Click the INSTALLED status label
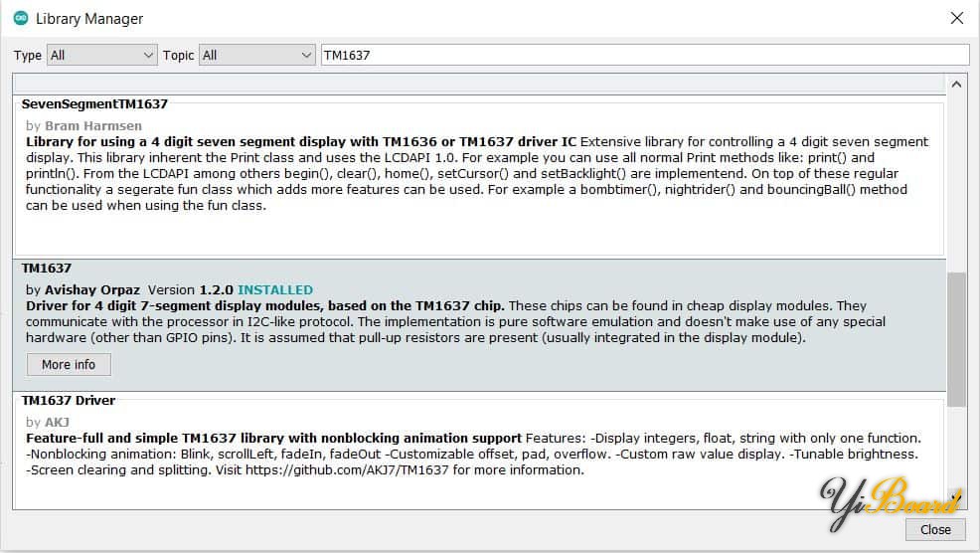The width and height of the screenshot is (980, 553). pyautogui.click(x=275, y=289)
